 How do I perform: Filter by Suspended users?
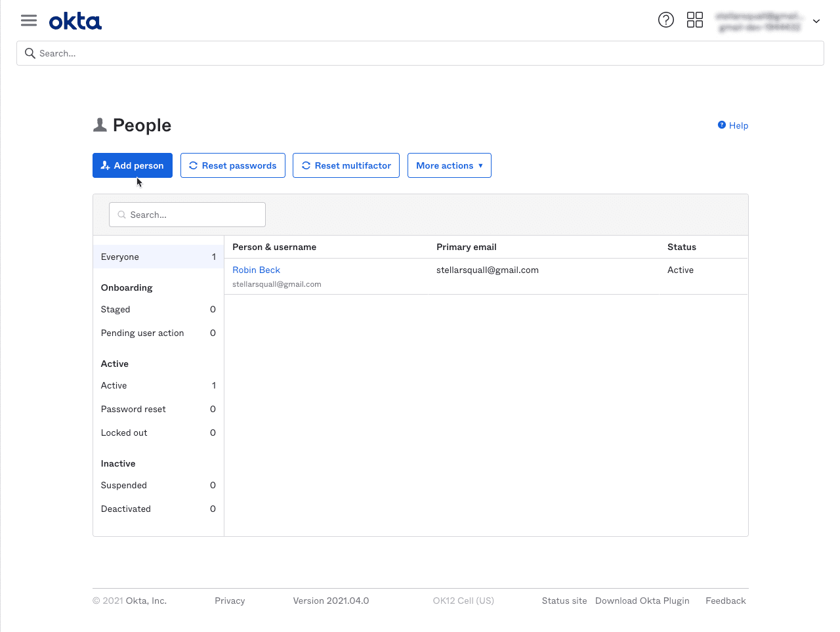coord(158,485)
